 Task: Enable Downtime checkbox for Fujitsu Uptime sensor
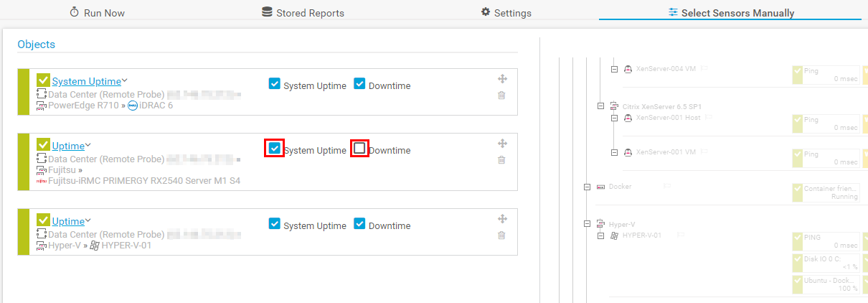[359, 148]
